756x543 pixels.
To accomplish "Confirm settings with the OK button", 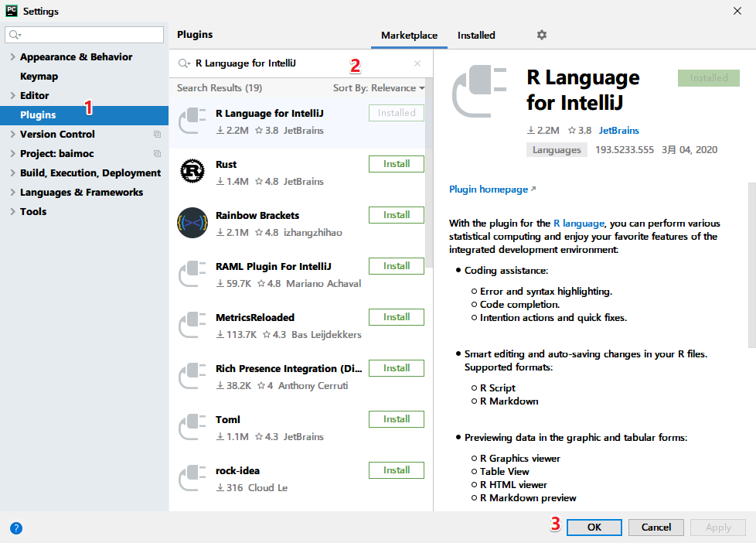I will pos(594,528).
